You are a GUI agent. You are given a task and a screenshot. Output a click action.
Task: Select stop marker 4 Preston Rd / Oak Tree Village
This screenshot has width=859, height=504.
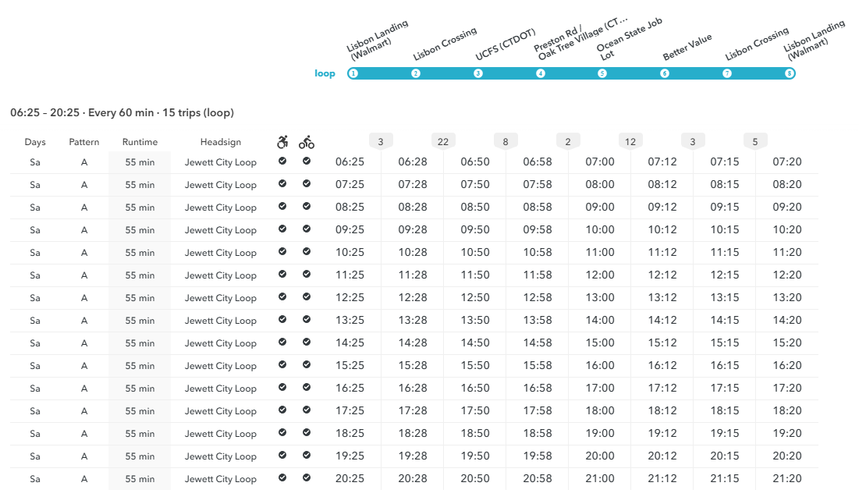[541, 73]
